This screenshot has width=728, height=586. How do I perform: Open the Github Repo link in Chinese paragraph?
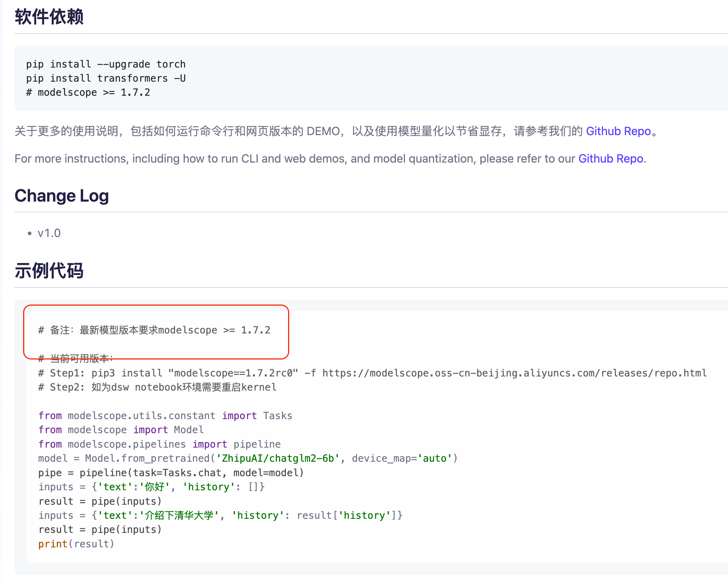click(618, 131)
